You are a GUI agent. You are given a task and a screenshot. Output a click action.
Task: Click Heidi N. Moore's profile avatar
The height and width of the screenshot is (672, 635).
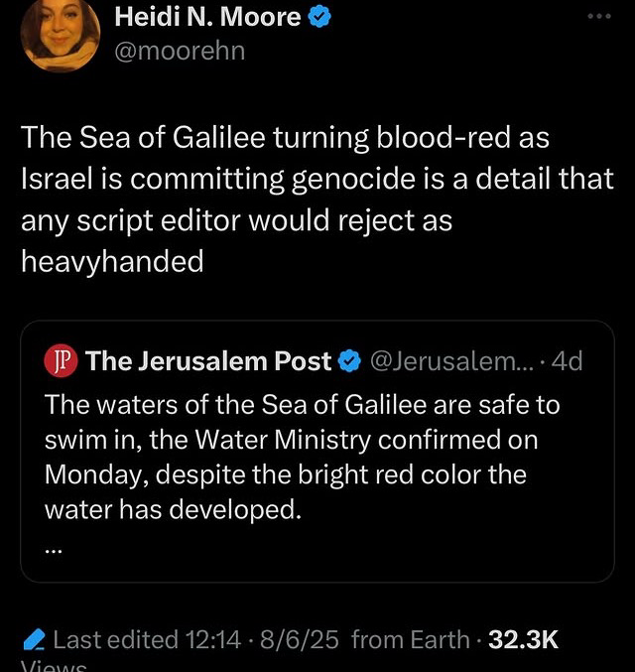pos(61,34)
